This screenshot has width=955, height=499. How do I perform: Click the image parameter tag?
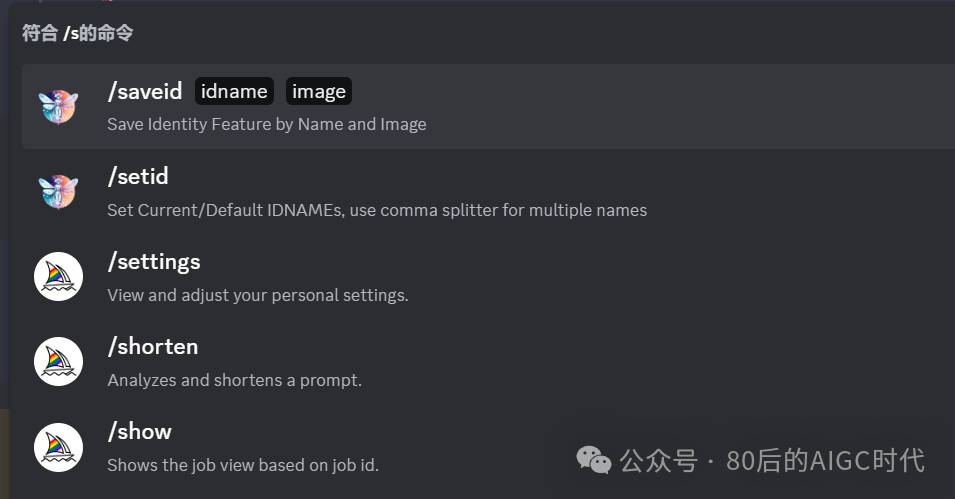(x=319, y=91)
